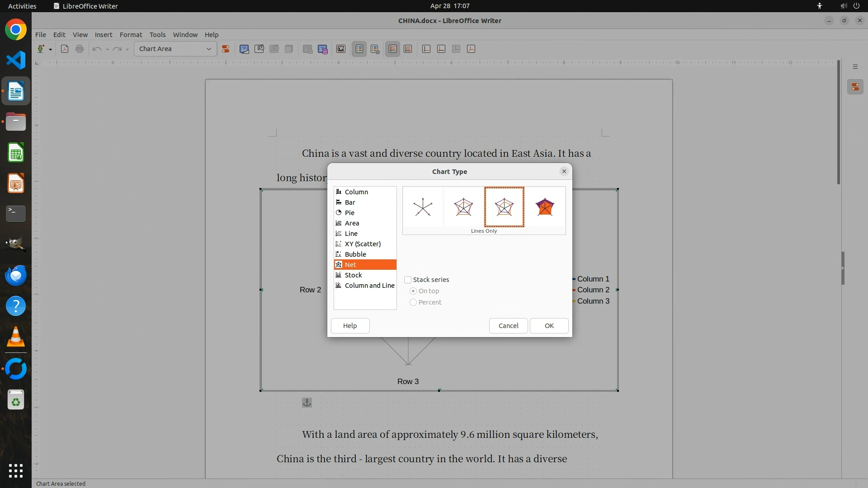Choose XY (Scatter) chart type
The width and height of the screenshot is (868, 488).
click(x=363, y=244)
